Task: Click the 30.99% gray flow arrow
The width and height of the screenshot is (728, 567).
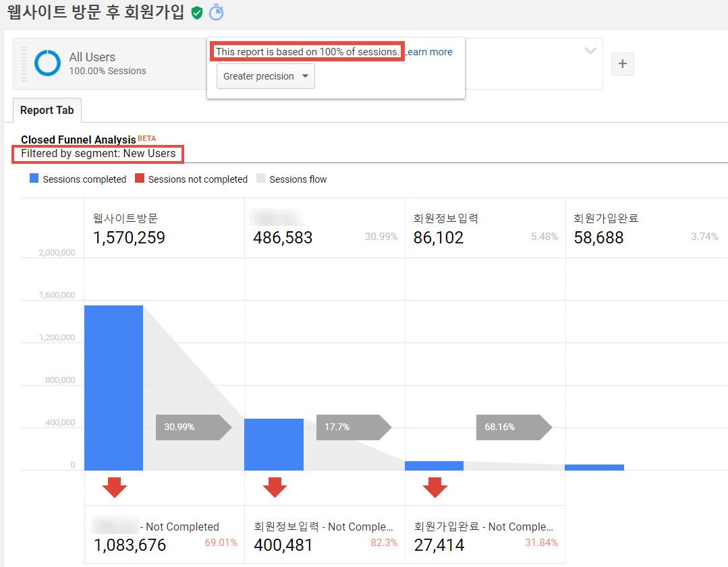Action: pos(194,427)
